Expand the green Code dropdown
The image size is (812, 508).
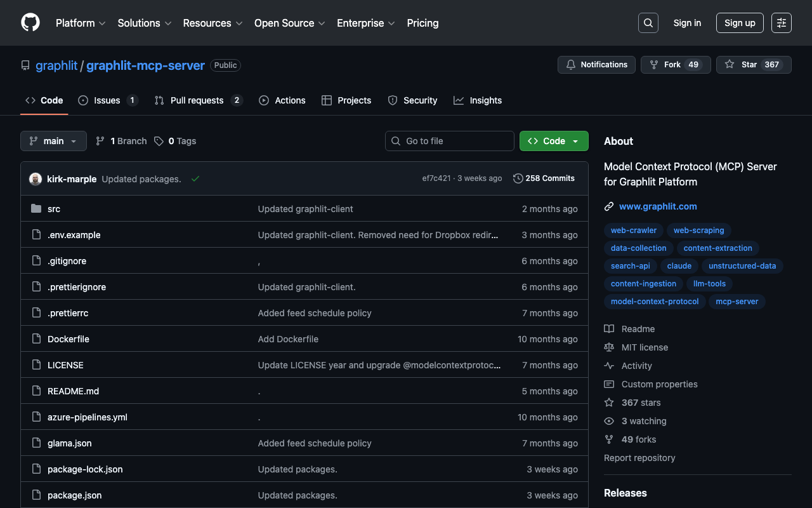(553, 141)
